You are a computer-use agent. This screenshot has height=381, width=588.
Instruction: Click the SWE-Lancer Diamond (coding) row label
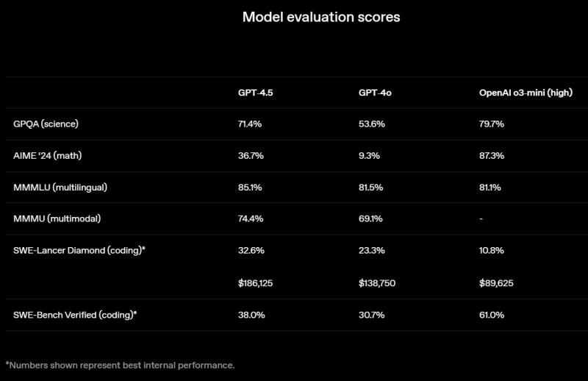click(x=80, y=251)
